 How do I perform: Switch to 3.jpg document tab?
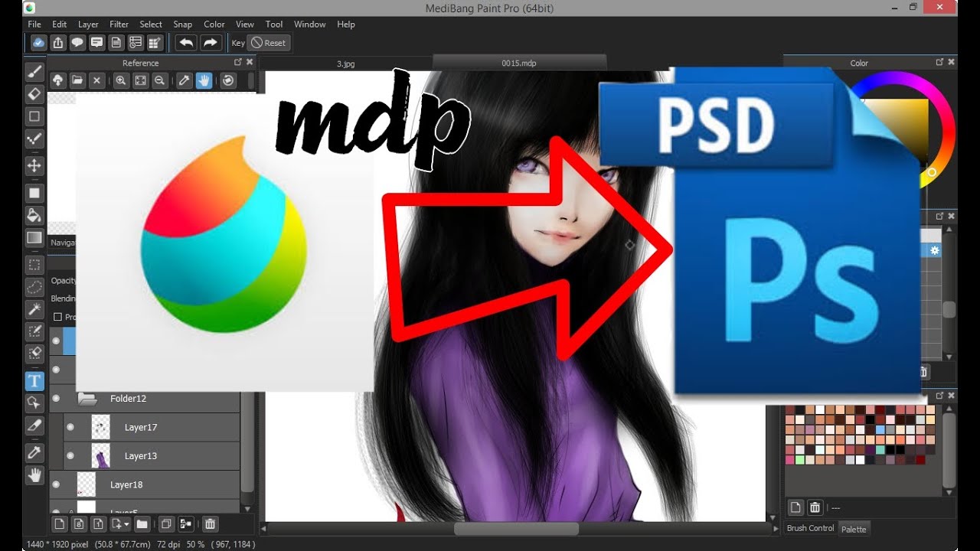(346, 64)
